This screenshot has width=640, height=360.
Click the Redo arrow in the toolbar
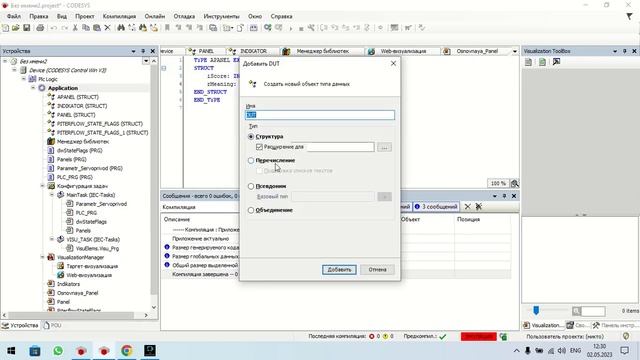64,28
